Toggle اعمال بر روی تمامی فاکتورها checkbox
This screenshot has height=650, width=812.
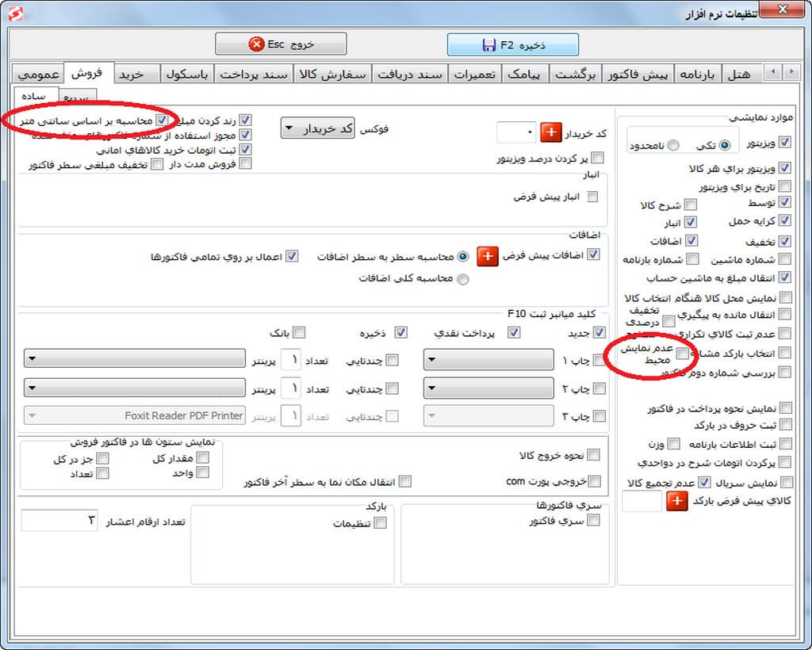coord(292,256)
